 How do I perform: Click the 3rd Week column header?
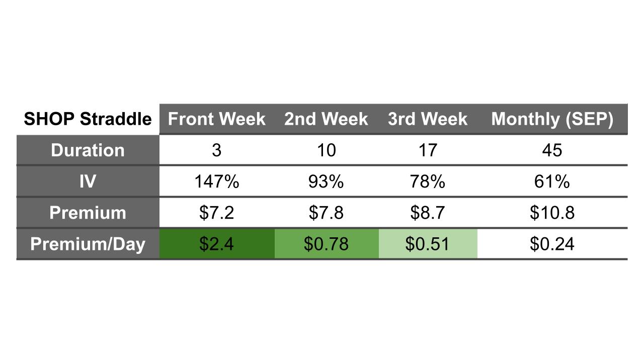click(x=428, y=119)
